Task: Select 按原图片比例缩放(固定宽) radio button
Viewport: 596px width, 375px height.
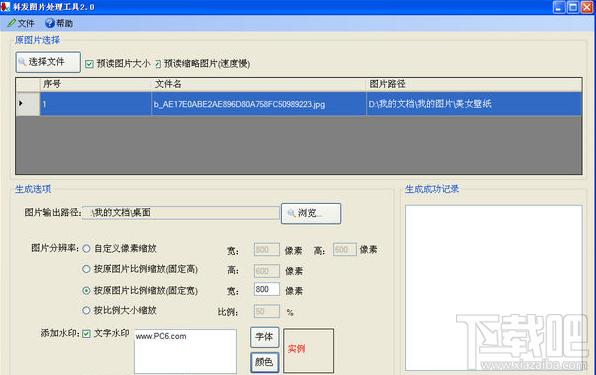Action: 86,291
